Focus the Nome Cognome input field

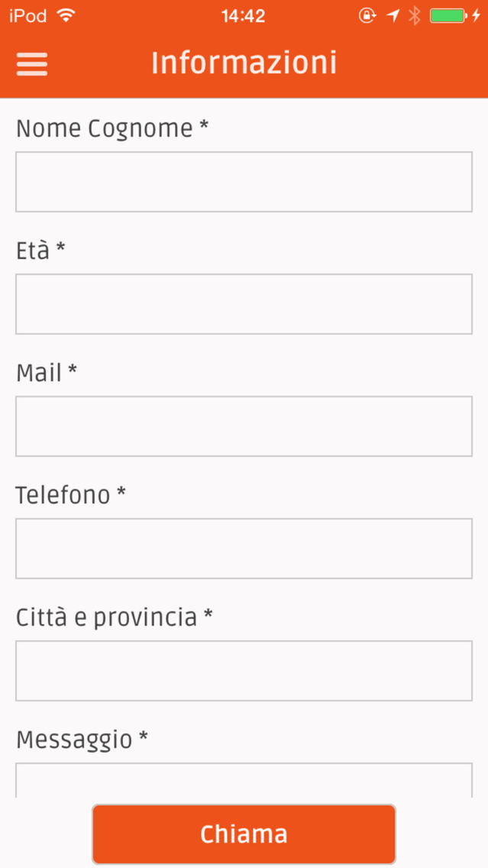tap(244, 182)
